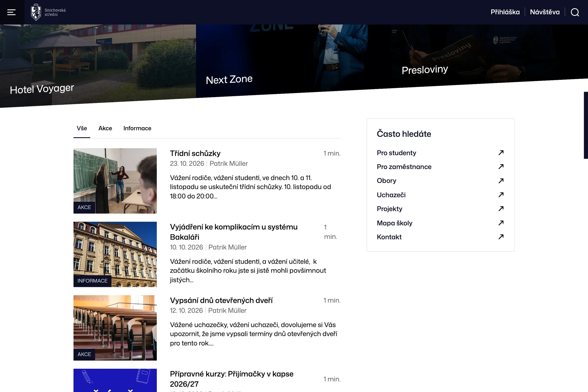Click arrow icon next to Uchazeči
588x392 pixels.
point(501,195)
